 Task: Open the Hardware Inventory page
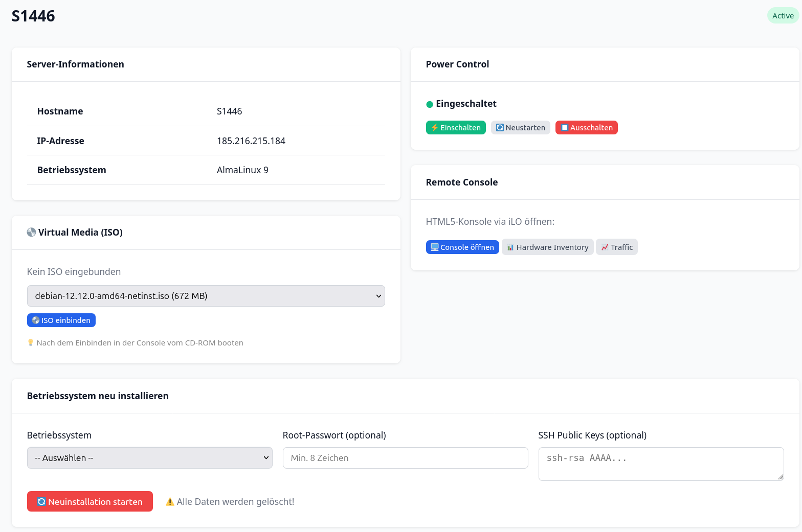pyautogui.click(x=552, y=247)
